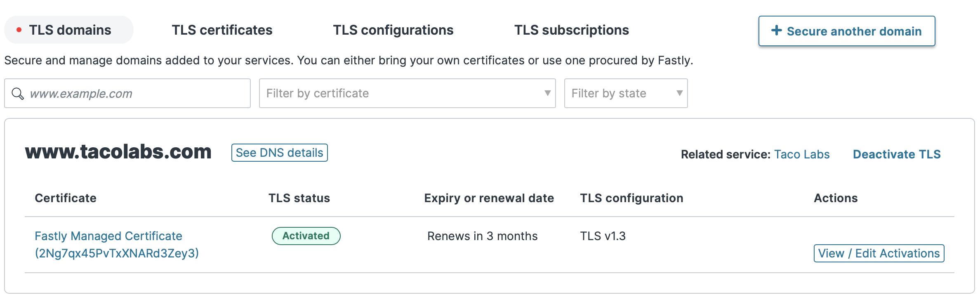Open the Filter by certificate dropdown
The height and width of the screenshot is (302, 980).
pos(407,93)
